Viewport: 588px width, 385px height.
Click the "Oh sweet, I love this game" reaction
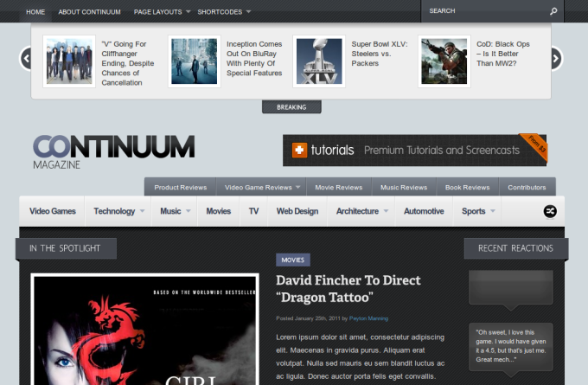click(x=511, y=346)
